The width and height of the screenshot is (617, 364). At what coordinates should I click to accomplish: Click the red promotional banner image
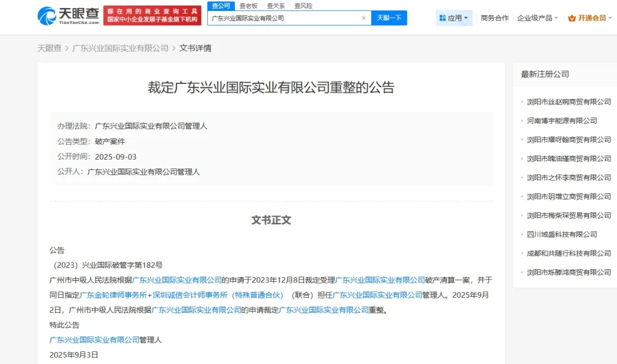pos(153,15)
